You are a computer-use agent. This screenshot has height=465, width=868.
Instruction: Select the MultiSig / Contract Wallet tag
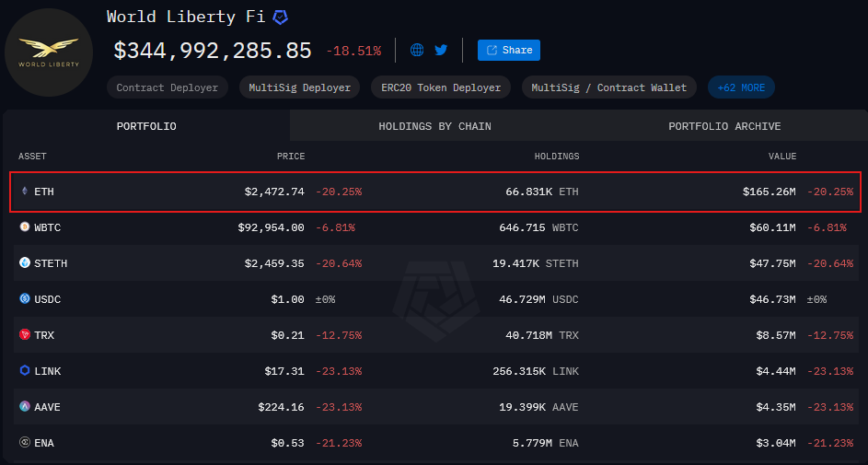[x=609, y=87]
